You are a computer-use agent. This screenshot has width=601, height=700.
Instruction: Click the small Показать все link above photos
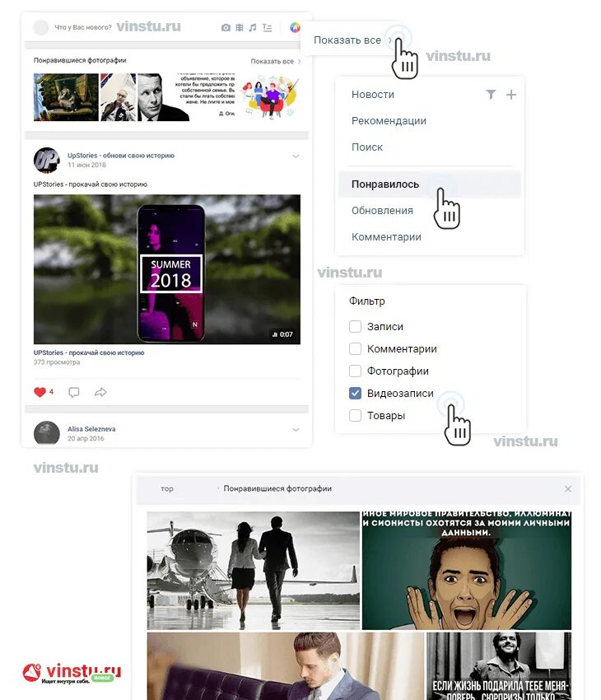point(275,61)
